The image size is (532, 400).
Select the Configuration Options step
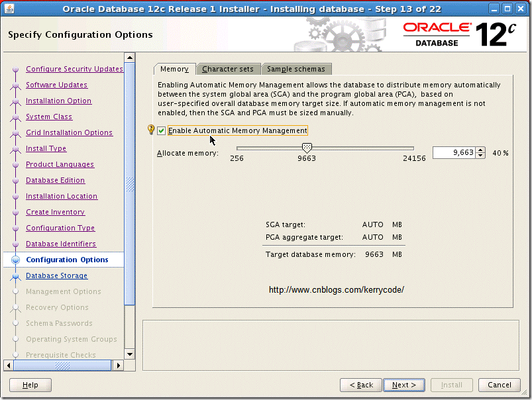click(x=67, y=260)
